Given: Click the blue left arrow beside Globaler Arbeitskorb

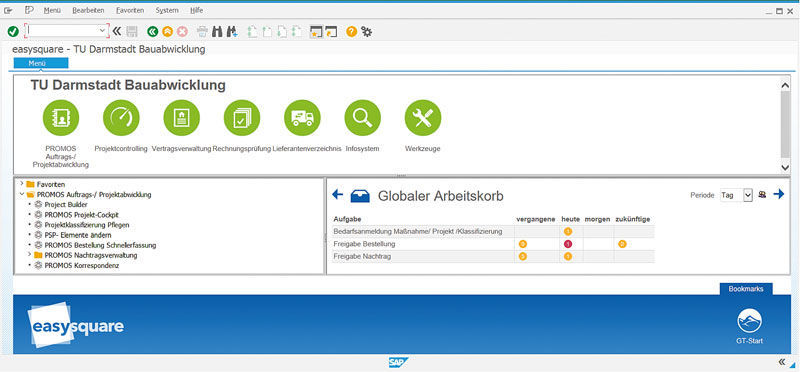Looking at the screenshot, I should point(337,194).
